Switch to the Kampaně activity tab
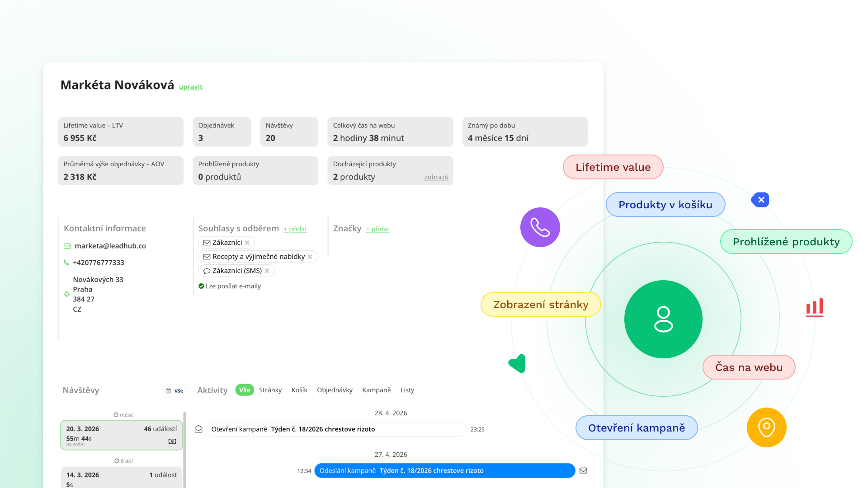The image size is (868, 488). (x=376, y=390)
